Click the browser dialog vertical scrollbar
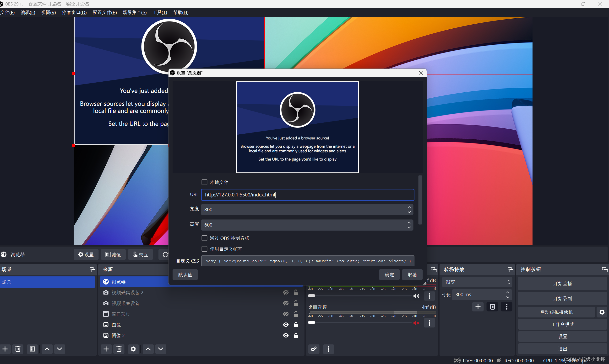609x364 pixels. tap(420, 200)
